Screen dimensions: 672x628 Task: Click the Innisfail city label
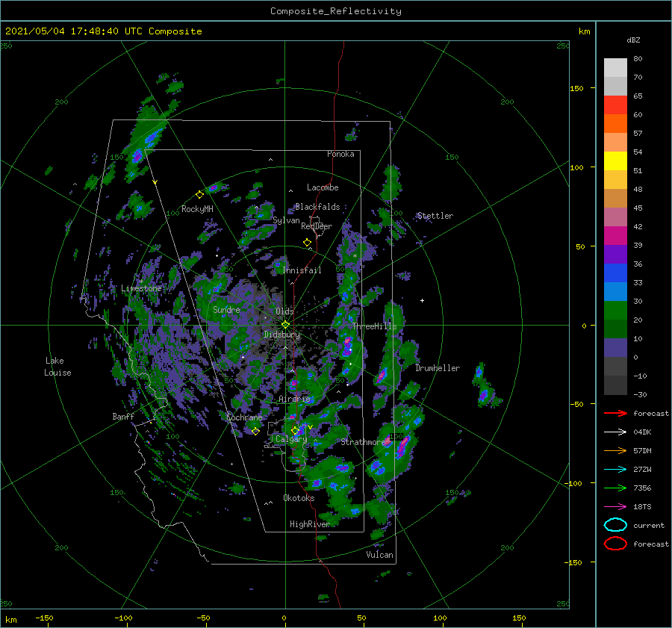click(302, 270)
